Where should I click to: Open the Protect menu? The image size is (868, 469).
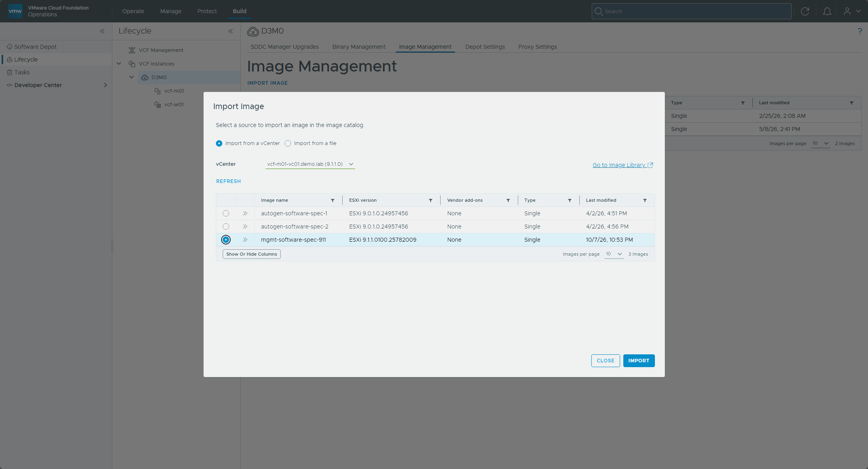pyautogui.click(x=207, y=11)
